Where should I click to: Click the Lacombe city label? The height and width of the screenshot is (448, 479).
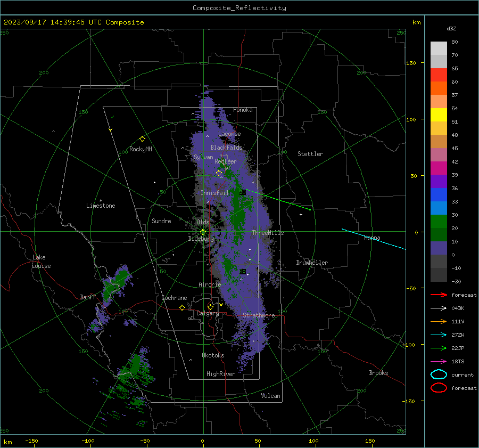pos(229,134)
